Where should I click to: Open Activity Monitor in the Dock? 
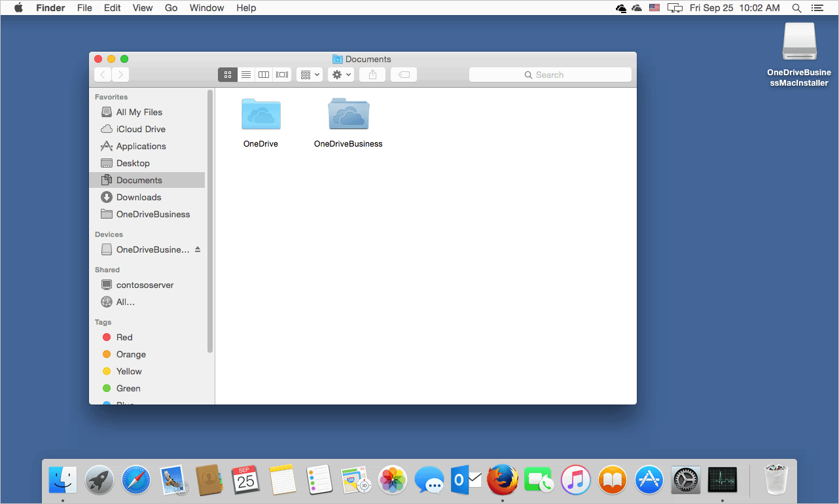click(723, 480)
